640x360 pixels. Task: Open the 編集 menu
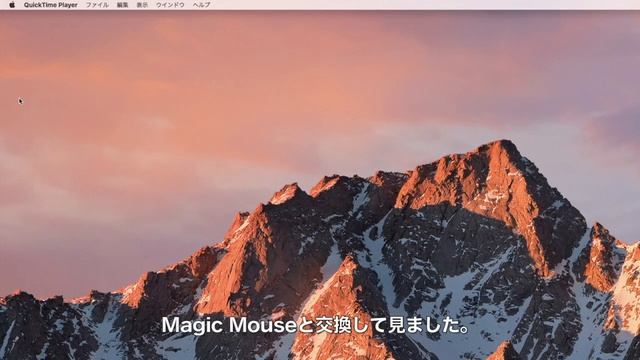122,5
